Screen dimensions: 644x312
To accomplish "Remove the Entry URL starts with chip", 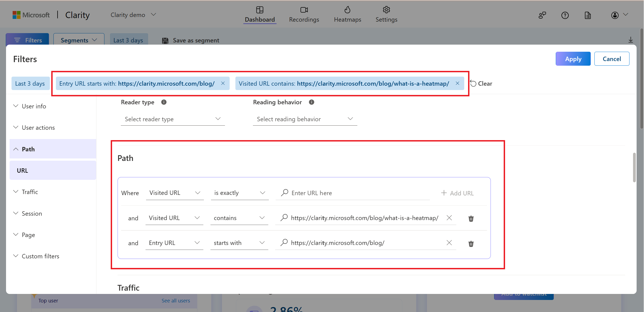I will (x=223, y=83).
